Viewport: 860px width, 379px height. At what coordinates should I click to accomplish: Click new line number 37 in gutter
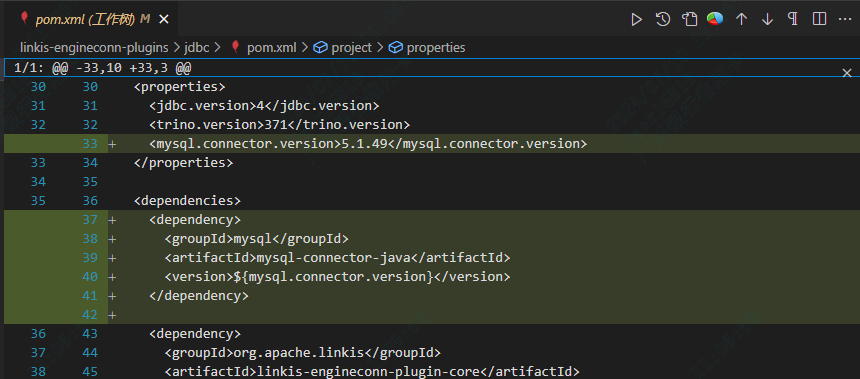(x=90, y=220)
